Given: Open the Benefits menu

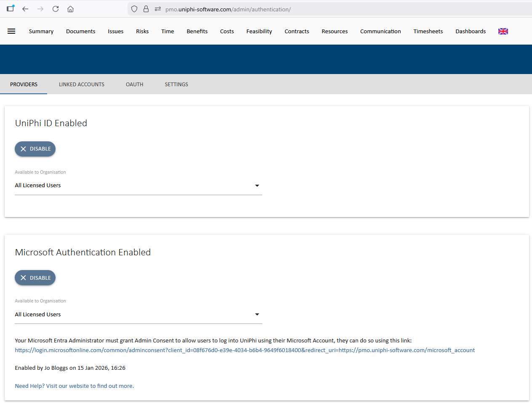Looking at the screenshot, I should [197, 31].
